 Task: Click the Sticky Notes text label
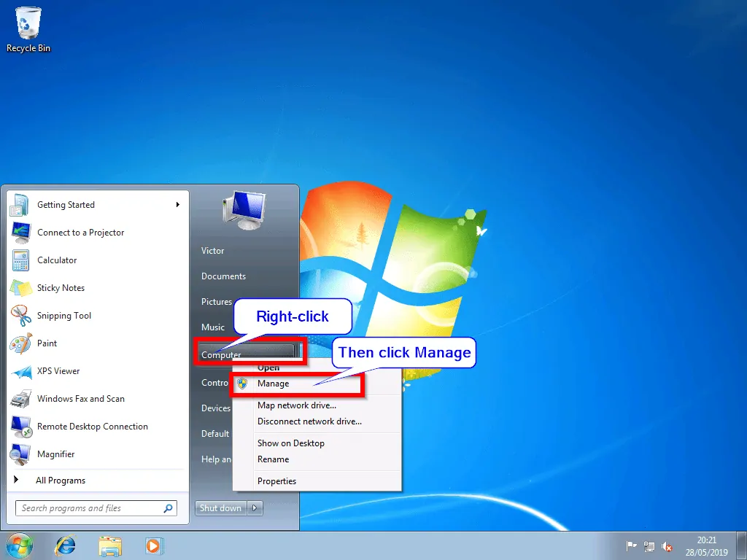tap(61, 288)
